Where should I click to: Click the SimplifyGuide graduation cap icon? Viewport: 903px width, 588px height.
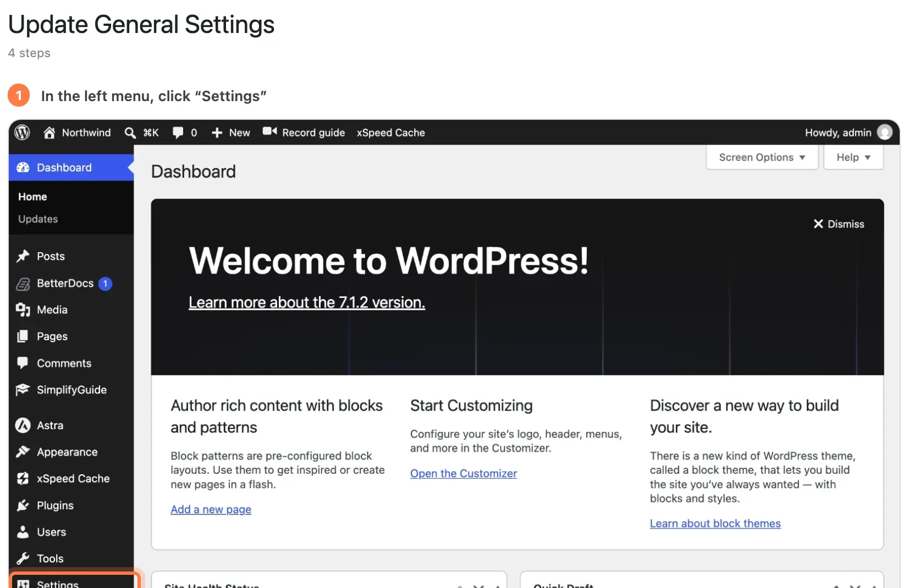(x=23, y=390)
